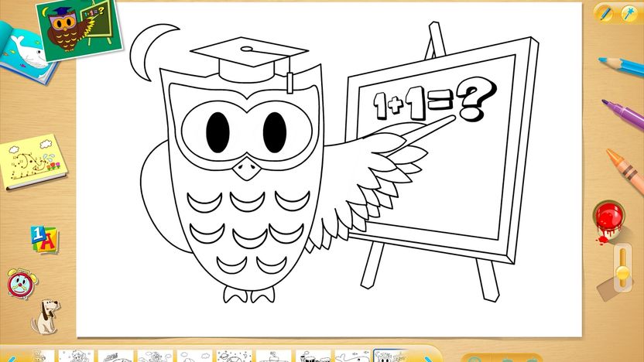Select the train page thumbnail in bottom strip
This screenshot has width=644, height=362.
coord(313,357)
